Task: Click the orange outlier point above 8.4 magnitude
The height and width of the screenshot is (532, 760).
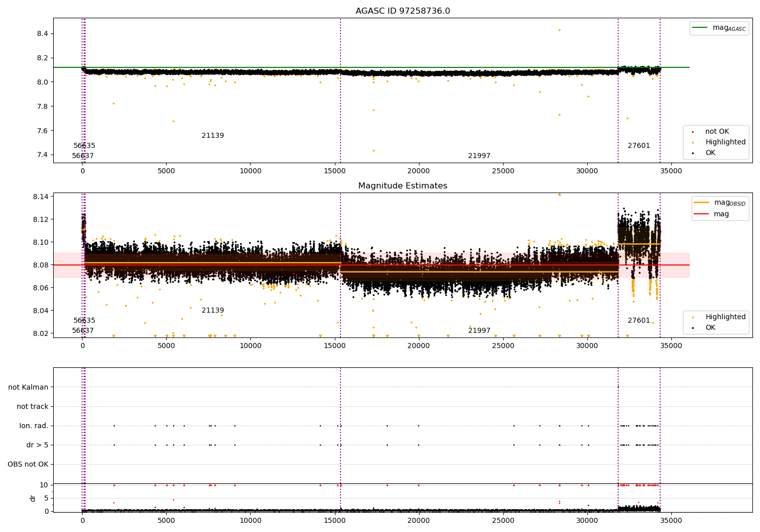Action: [x=559, y=30]
